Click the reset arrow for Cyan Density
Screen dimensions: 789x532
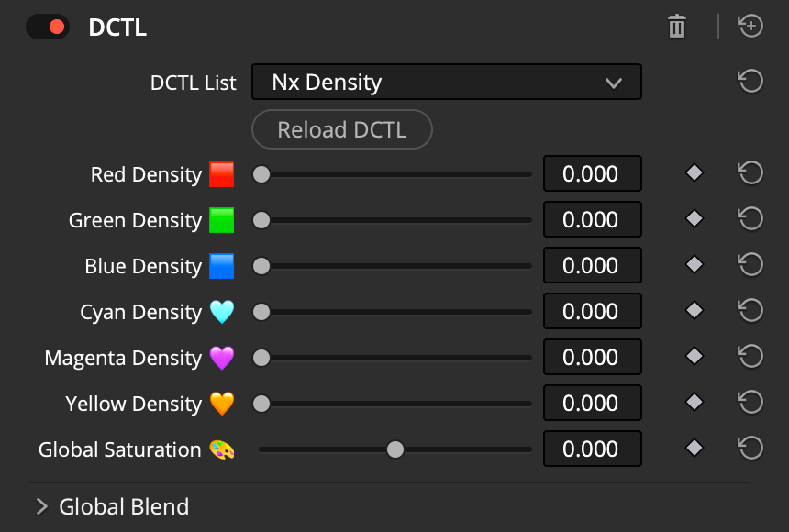pyautogui.click(x=750, y=310)
